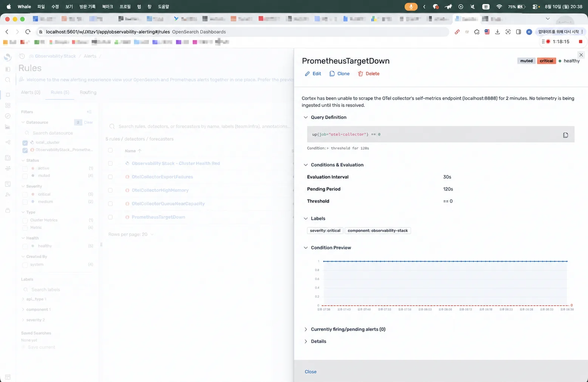Click the sidebar search magnifier icon
The width and height of the screenshot is (588, 382).
8,80
